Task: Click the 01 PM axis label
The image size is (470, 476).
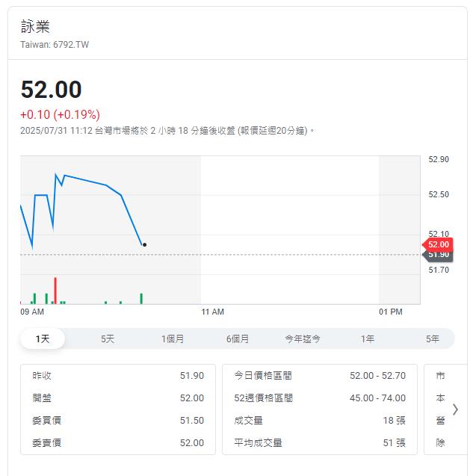Action: pyautogui.click(x=391, y=312)
